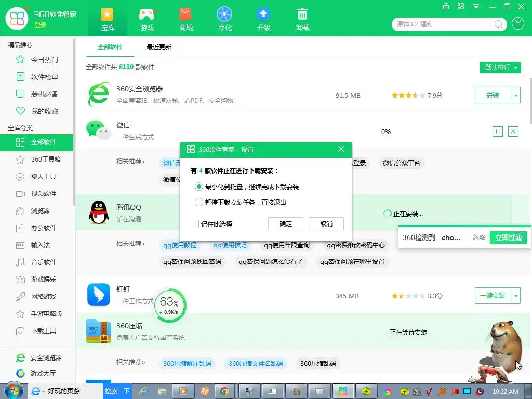Expand 360安全浏览器 install dropdown arrow
Screen dimensions: 532x399
516,95
